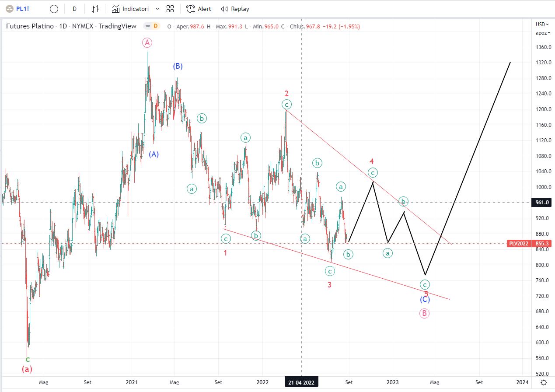Viewport: 555px width, 392px height.
Task: Open the D time interval selector
Action: [x=75, y=9]
